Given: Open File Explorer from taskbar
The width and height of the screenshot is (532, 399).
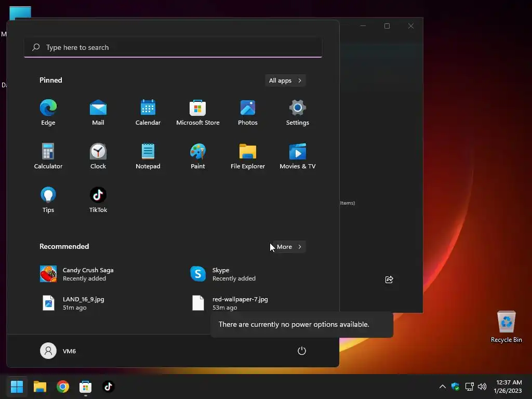Looking at the screenshot, I should click(39, 387).
